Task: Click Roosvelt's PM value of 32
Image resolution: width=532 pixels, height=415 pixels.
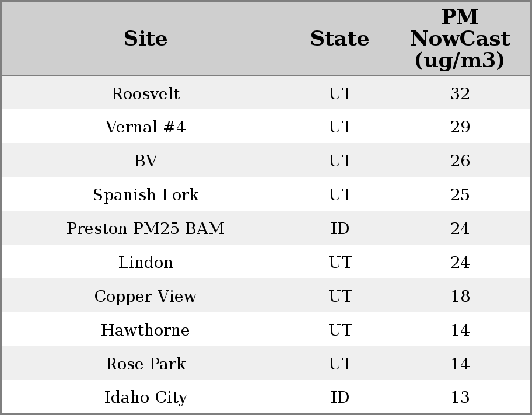Action: pyautogui.click(x=460, y=93)
